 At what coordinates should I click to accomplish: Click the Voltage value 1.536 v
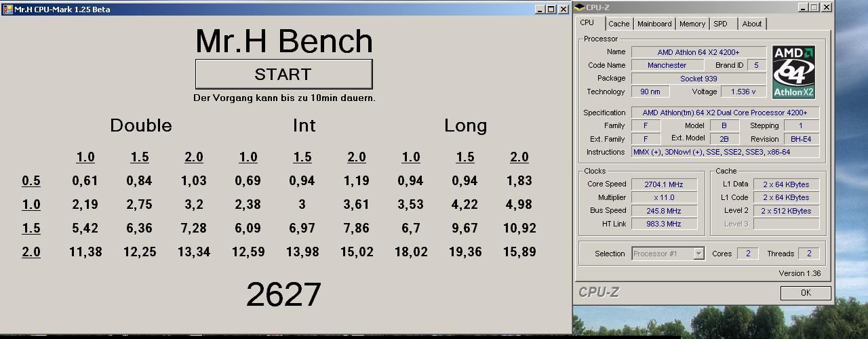[x=744, y=92]
